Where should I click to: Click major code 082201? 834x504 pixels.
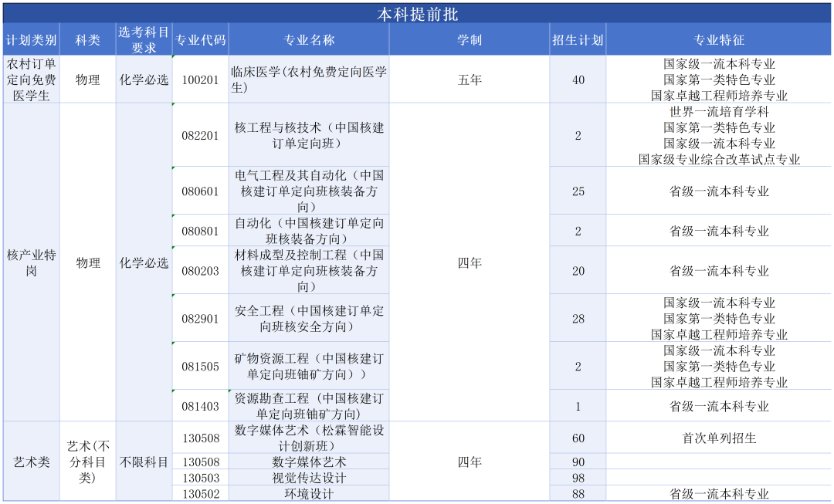pyautogui.click(x=201, y=135)
